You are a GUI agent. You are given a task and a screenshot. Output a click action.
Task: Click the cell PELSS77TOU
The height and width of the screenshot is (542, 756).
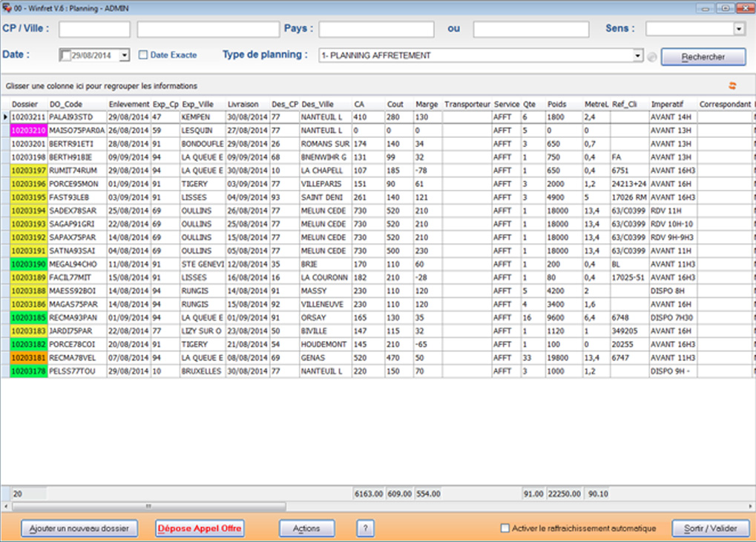[x=77, y=371]
